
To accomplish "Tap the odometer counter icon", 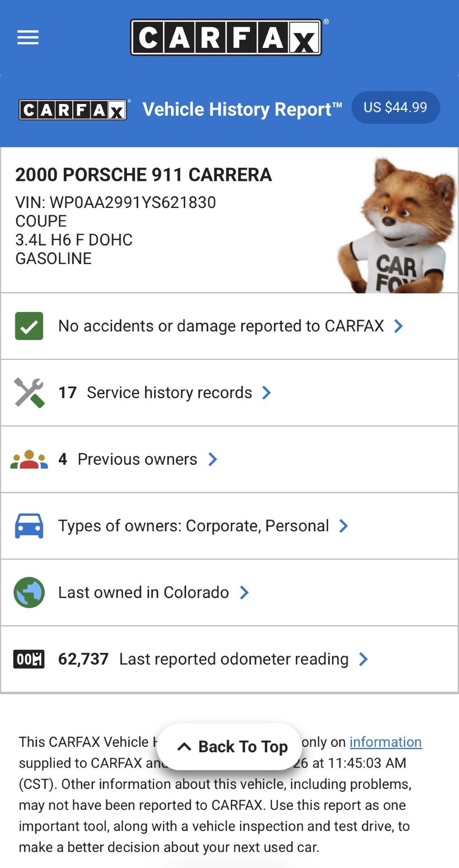I will coord(29,659).
